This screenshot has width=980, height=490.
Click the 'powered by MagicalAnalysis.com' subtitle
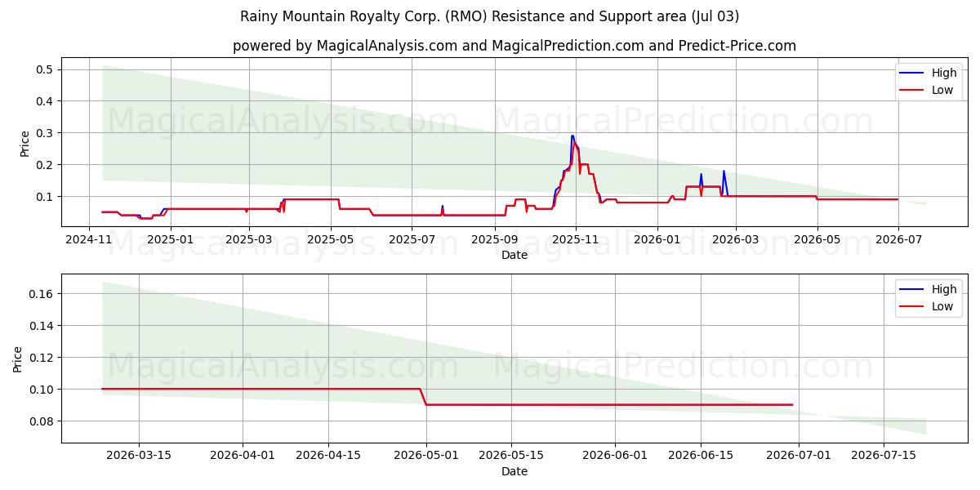(514, 46)
